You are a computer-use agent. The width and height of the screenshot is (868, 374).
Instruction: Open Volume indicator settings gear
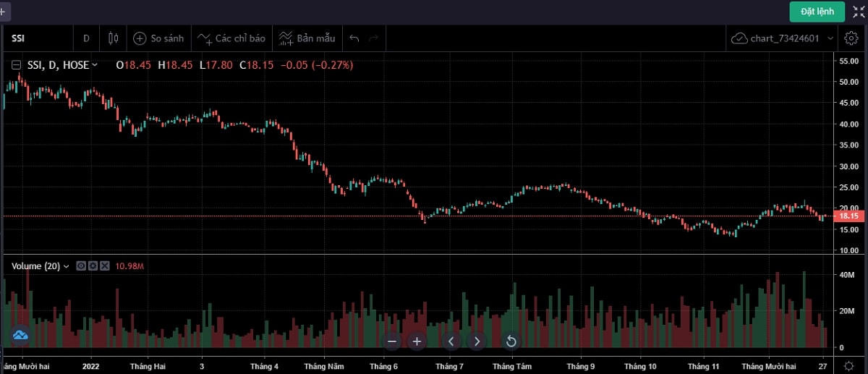(93, 266)
